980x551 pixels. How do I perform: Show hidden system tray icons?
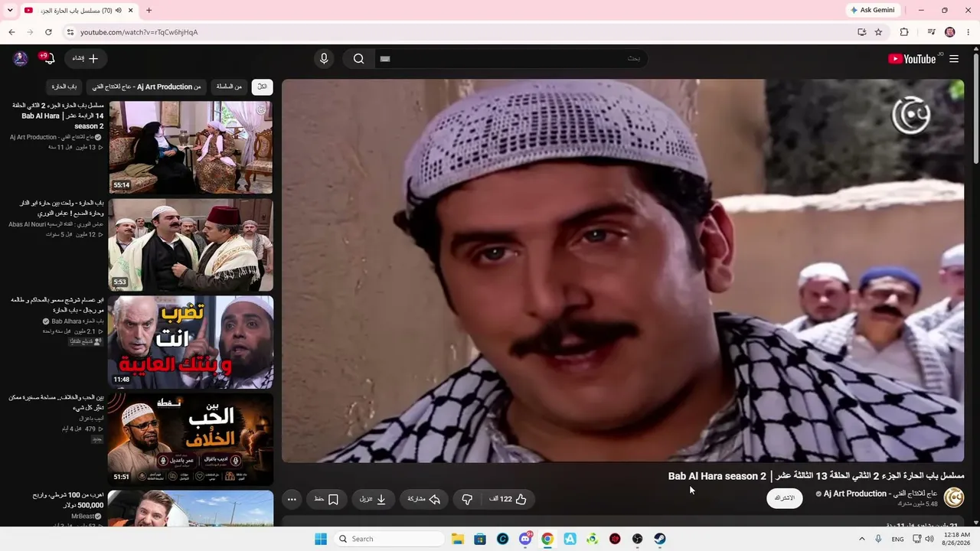(x=862, y=539)
